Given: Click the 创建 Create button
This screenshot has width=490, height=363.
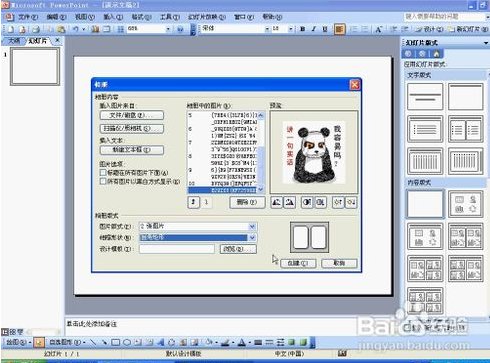Looking at the screenshot, I should [x=297, y=263].
